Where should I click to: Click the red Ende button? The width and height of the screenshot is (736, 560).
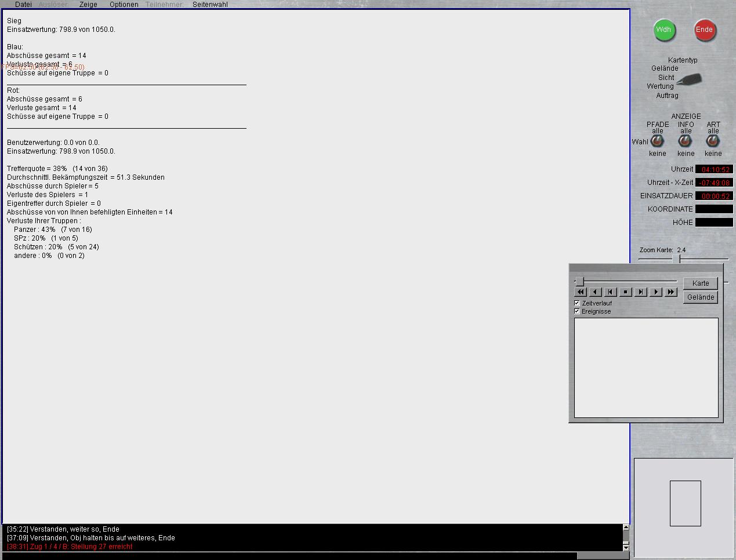pos(705,30)
